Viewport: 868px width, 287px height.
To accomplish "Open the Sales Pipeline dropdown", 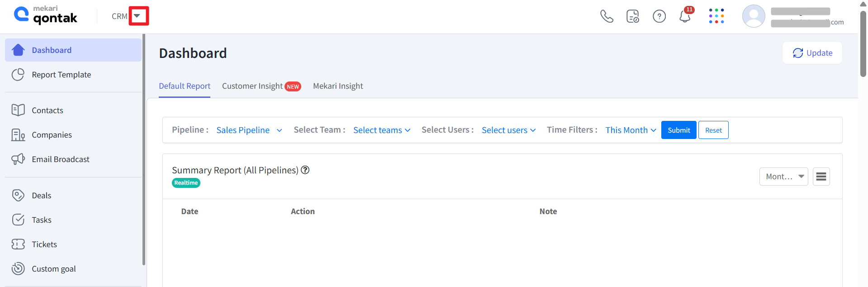I will [x=249, y=130].
